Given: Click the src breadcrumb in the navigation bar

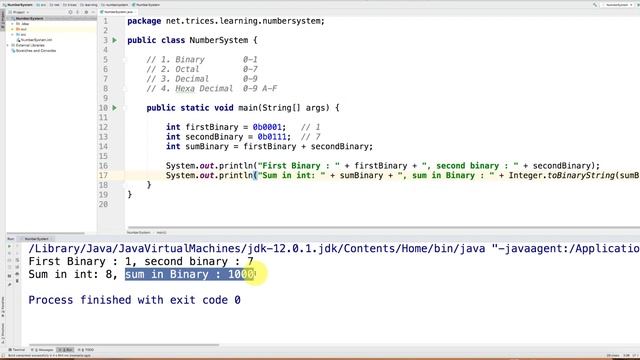Looking at the screenshot, I should pyautogui.click(x=41, y=5).
